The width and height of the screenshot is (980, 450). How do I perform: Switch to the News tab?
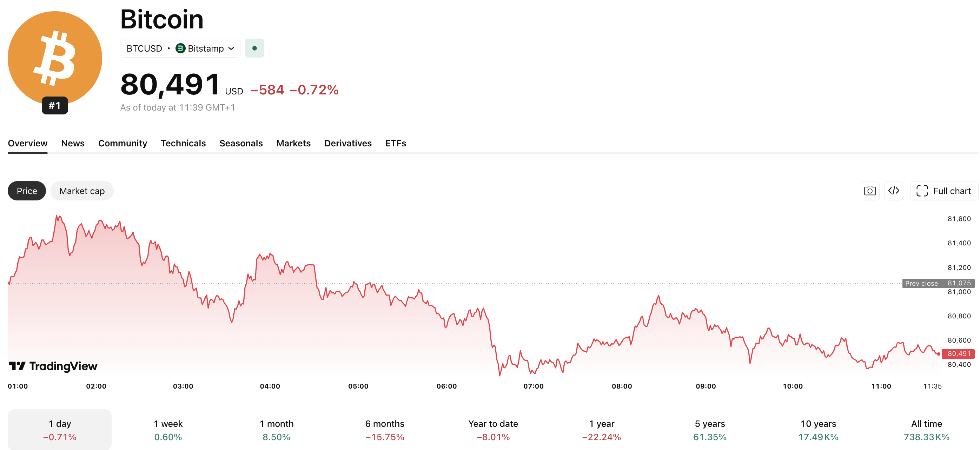(73, 144)
